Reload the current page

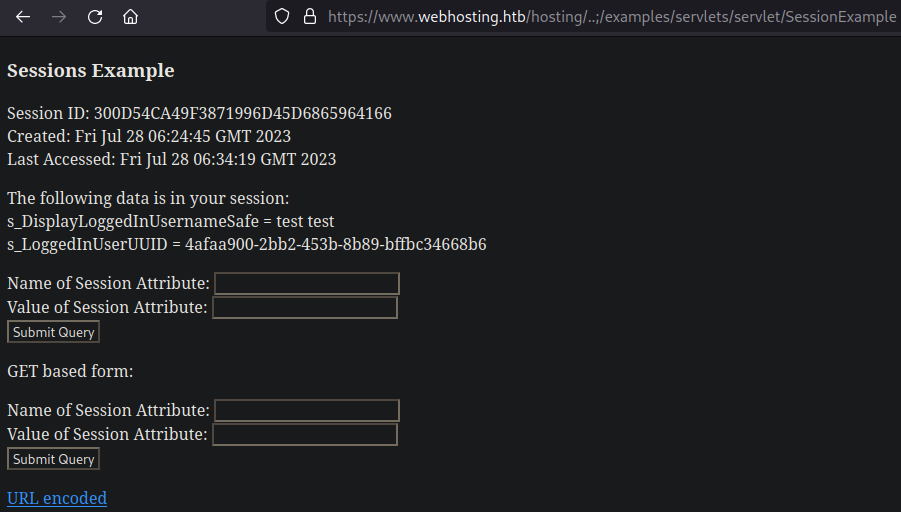click(x=95, y=17)
